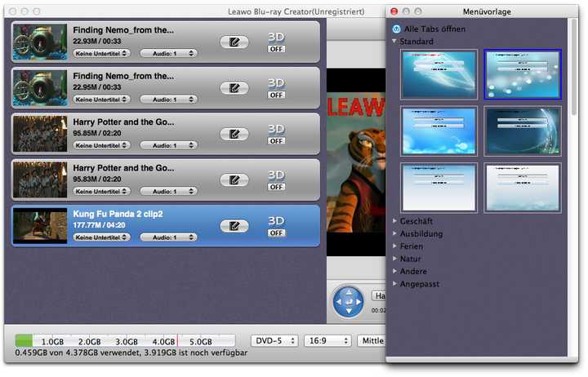Open Audio: 1 dropdown on 95.83M Harry Potter clip
The image size is (588, 377).
tap(168, 192)
